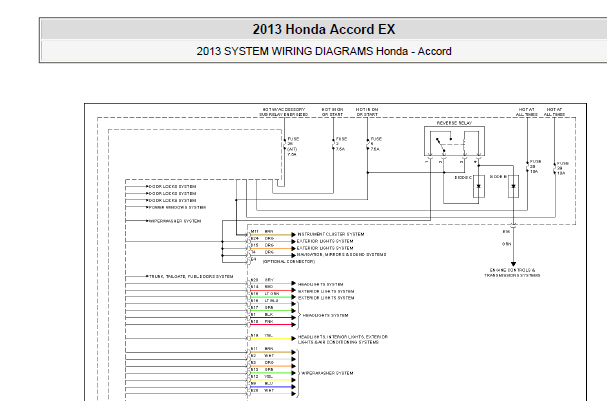This screenshot has width=607, height=401.
Task: Click the M11 connector pin label
Action: pyautogui.click(x=254, y=231)
